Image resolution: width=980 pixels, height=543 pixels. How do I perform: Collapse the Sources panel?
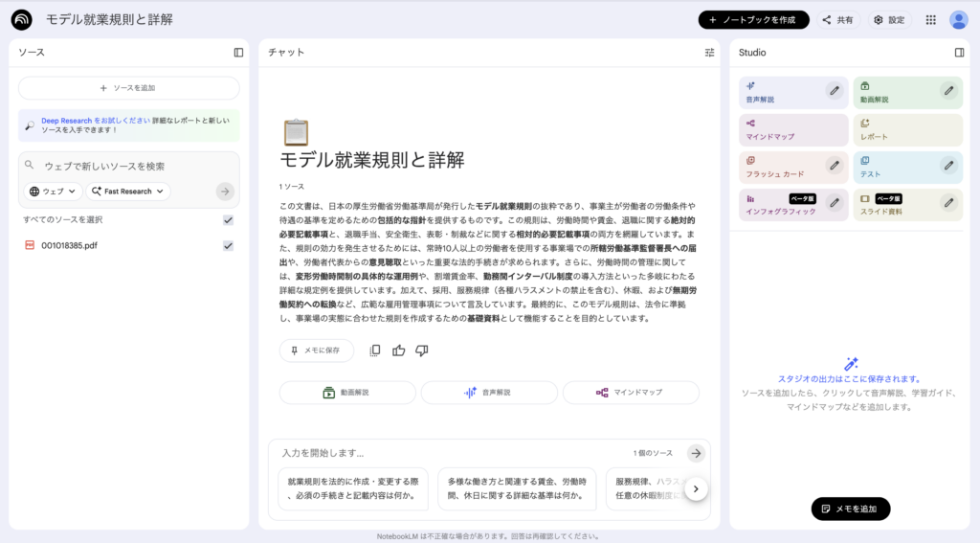[238, 53]
